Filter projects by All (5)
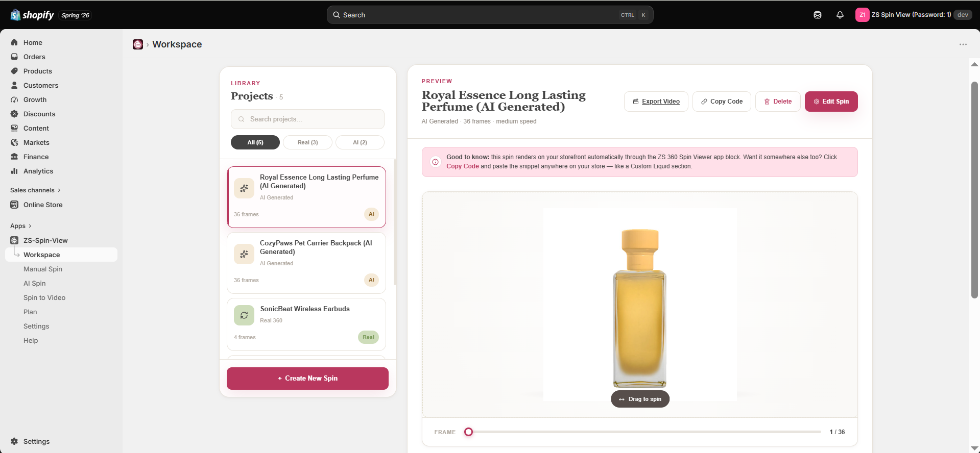980x453 pixels. [x=255, y=142]
